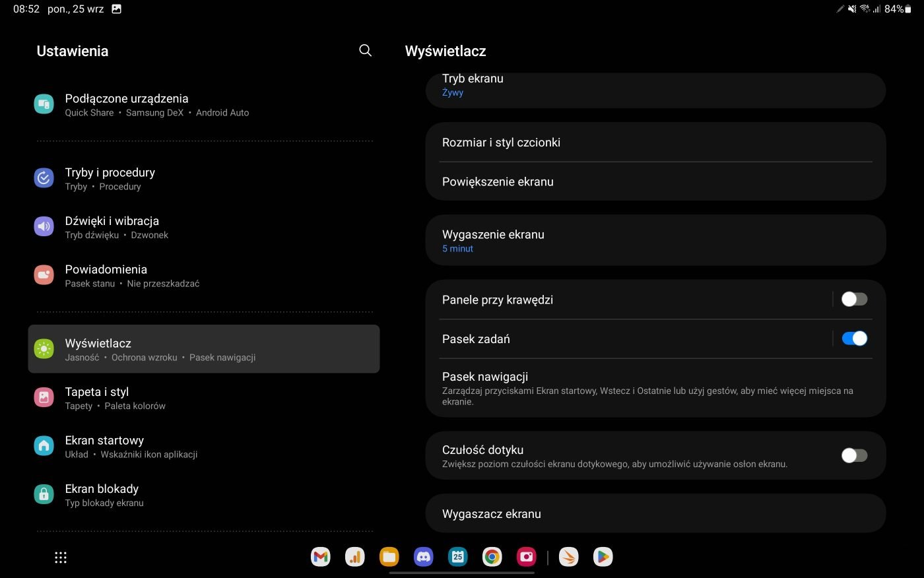Select Powiadomienia category
Screen dimensions: 924x578
click(204, 275)
